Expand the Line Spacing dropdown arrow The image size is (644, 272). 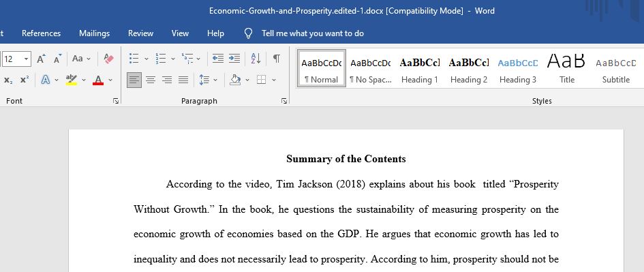[x=215, y=80]
